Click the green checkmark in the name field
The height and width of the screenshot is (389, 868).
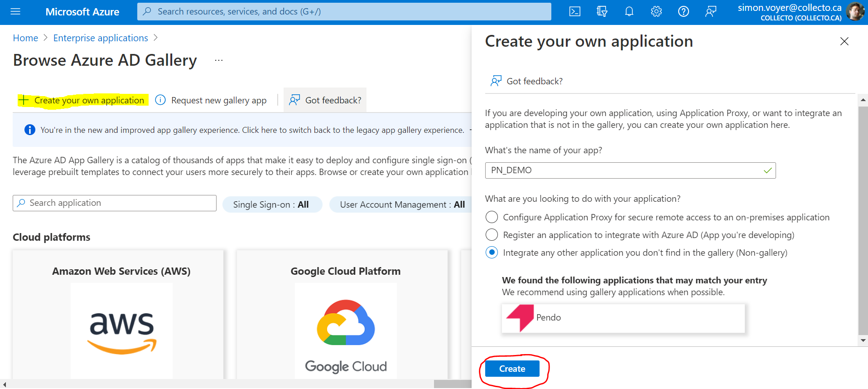coord(768,170)
